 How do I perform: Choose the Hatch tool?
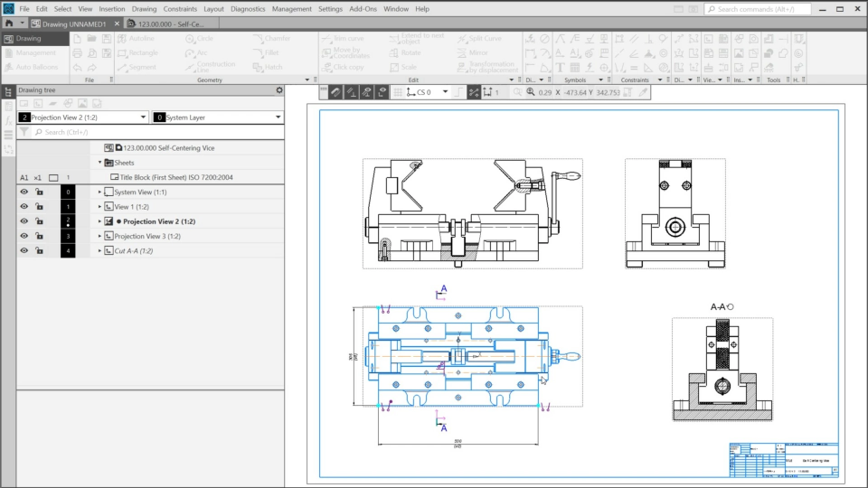[267, 67]
